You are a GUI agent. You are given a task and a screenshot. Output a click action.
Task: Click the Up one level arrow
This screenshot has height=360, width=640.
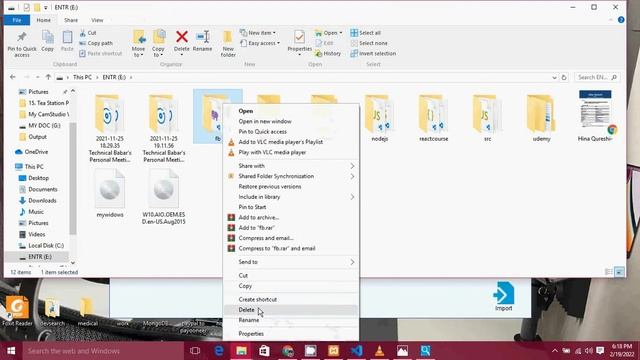[48, 77]
